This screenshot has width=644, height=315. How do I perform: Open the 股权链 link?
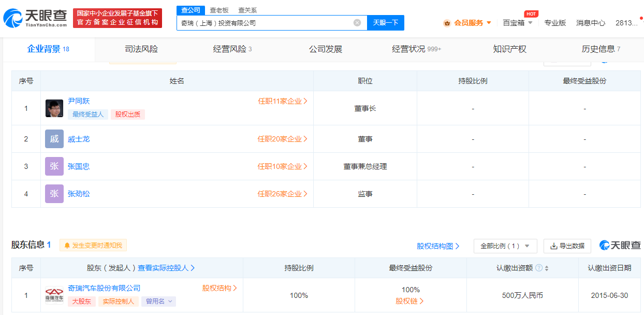(x=410, y=301)
